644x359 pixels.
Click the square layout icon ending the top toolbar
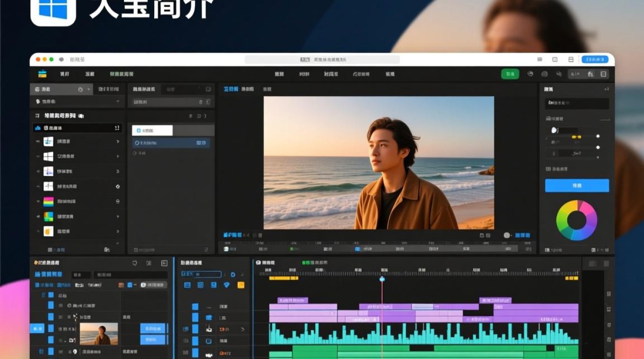(x=603, y=74)
